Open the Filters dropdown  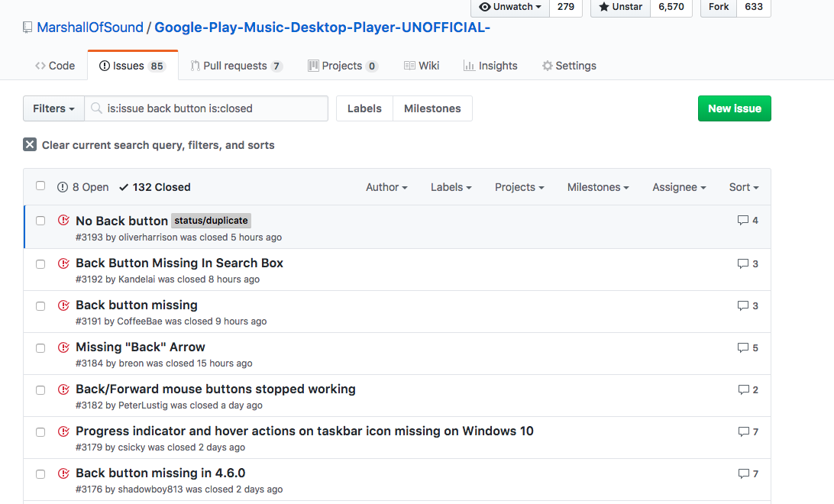pos(53,108)
